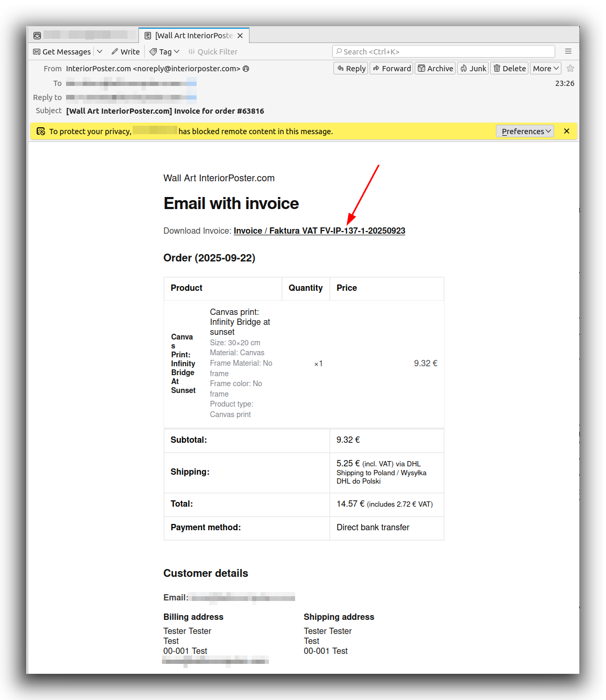The height and width of the screenshot is (700, 606).
Task: Open the Invoice Faktura VAT download link
Action: coord(319,231)
